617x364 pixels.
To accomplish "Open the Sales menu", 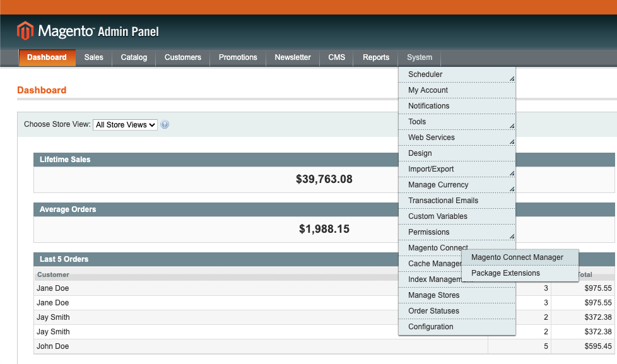I will pos(93,57).
